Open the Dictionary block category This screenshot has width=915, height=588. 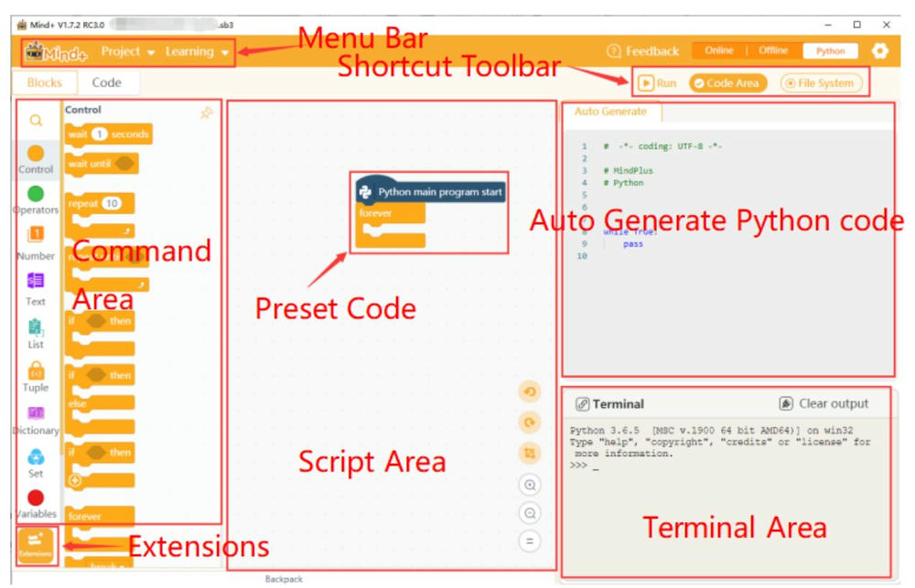tap(36, 421)
